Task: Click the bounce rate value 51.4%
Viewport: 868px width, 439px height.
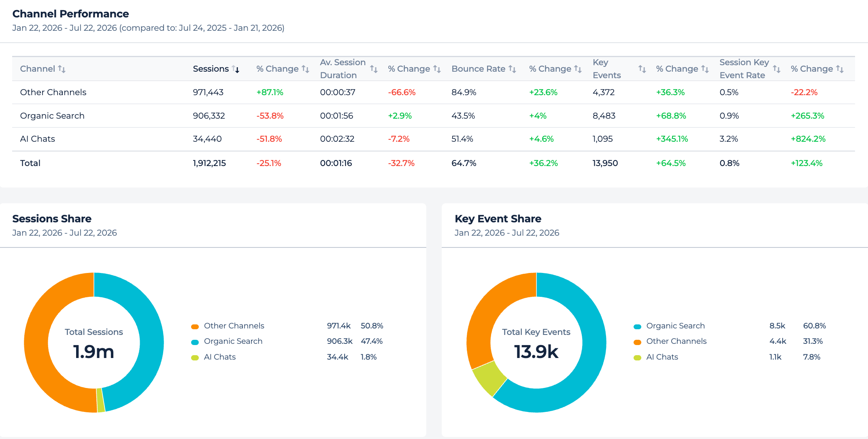Action: 462,139
